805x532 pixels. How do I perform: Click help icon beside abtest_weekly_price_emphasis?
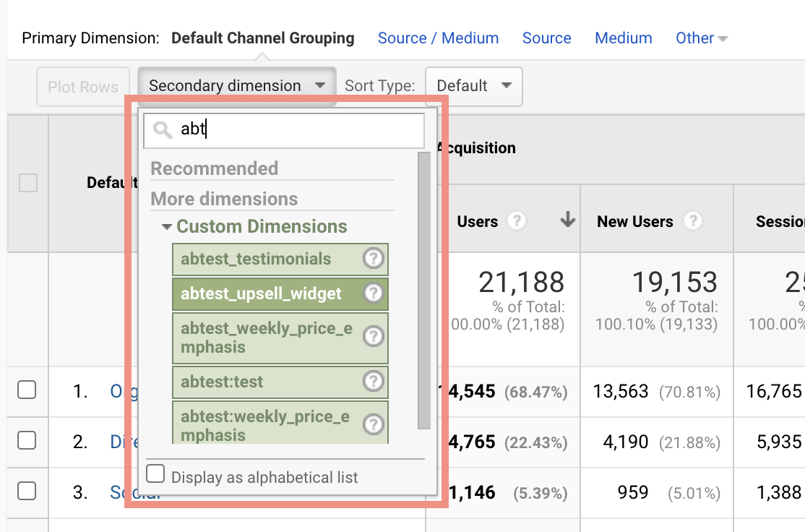tap(373, 337)
